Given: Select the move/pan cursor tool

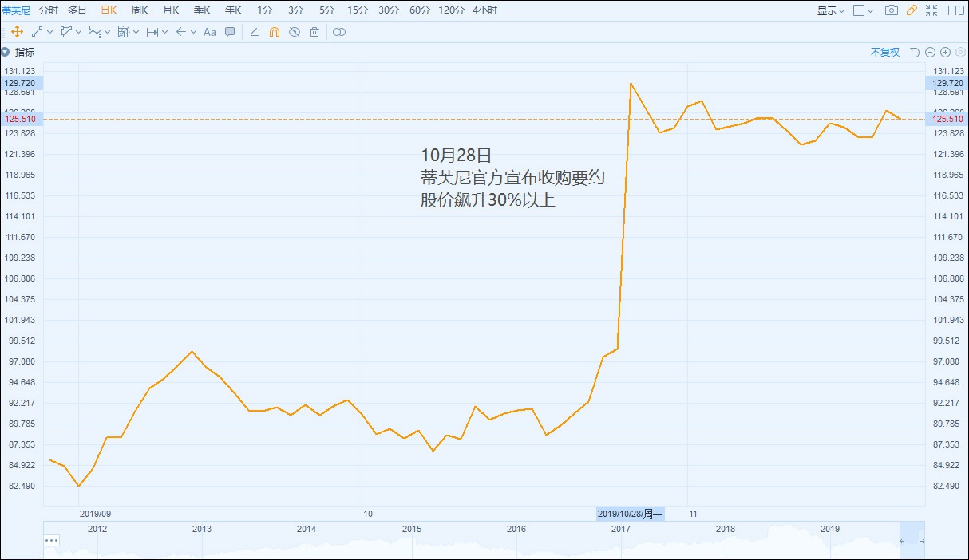Looking at the screenshot, I should [17, 32].
